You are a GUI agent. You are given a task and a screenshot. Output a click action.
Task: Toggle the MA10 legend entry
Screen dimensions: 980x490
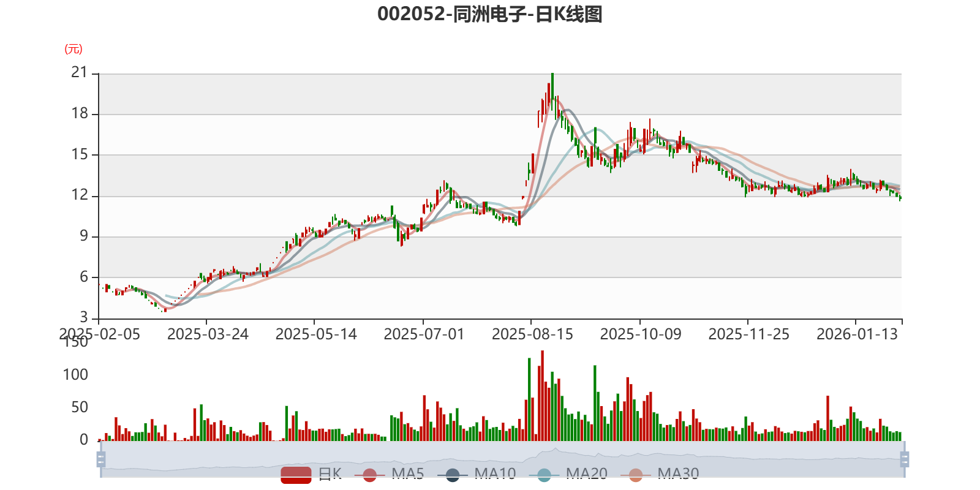477,474
